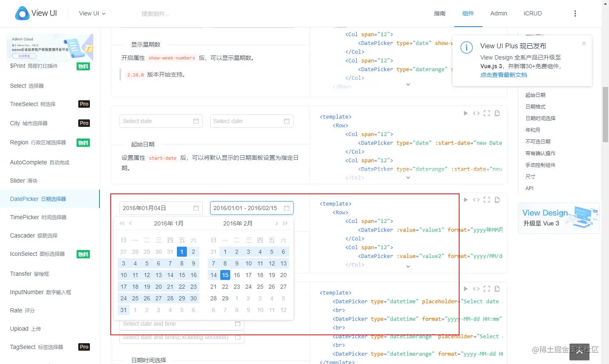
Task: Jump to API anchor section
Action: pos(529,188)
